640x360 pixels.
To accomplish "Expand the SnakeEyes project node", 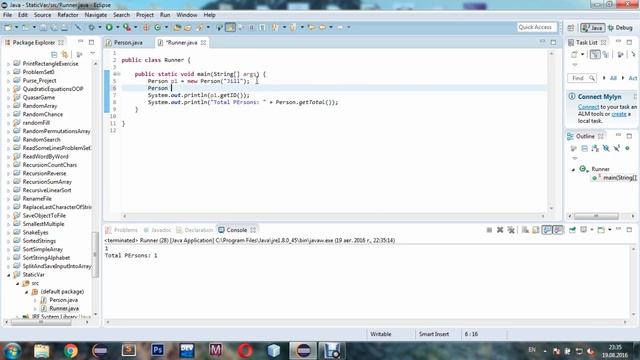I will 9,233.
